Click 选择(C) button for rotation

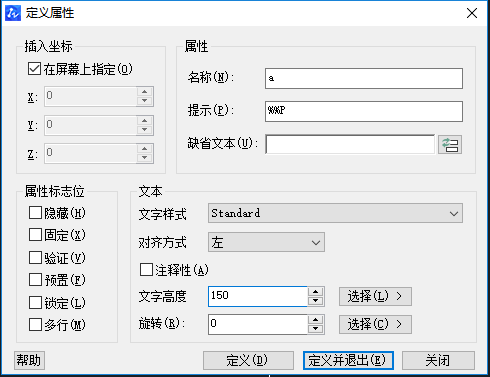[x=375, y=324]
